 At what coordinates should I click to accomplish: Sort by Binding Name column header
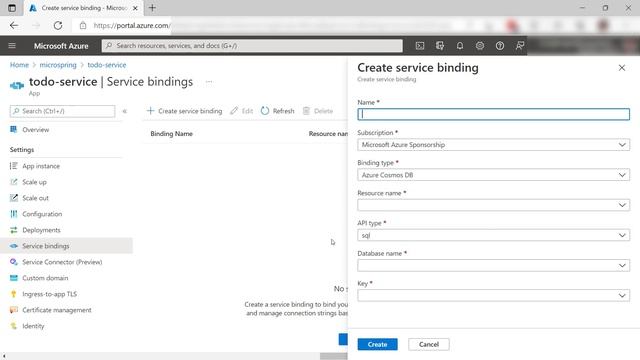click(x=171, y=133)
